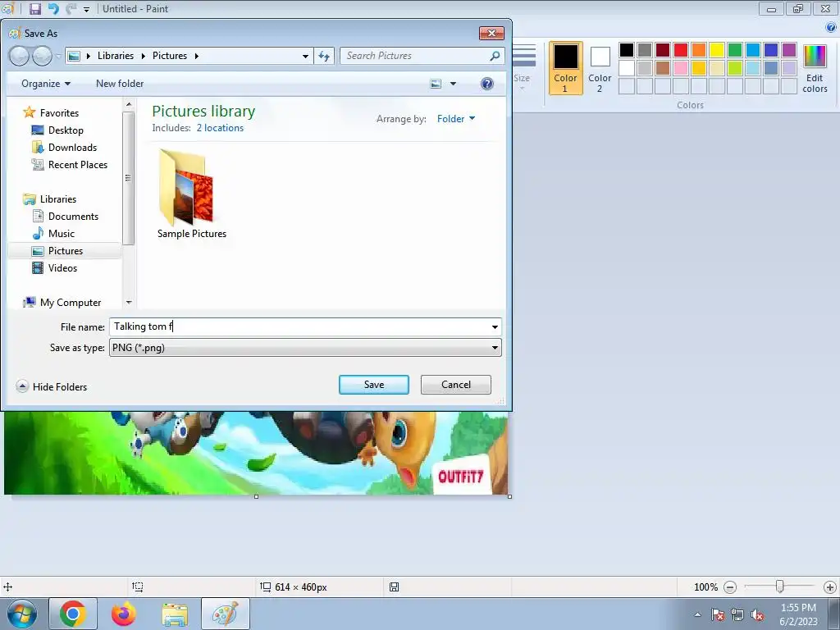Screen dimensions: 840x630
Task: Click the zoom slider handle
Action: [x=780, y=587]
